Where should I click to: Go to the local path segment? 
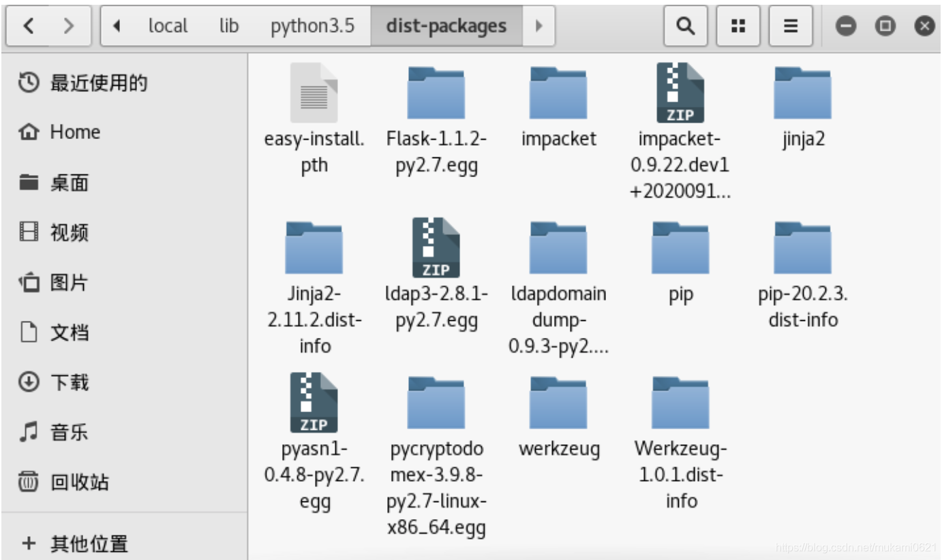[168, 26]
